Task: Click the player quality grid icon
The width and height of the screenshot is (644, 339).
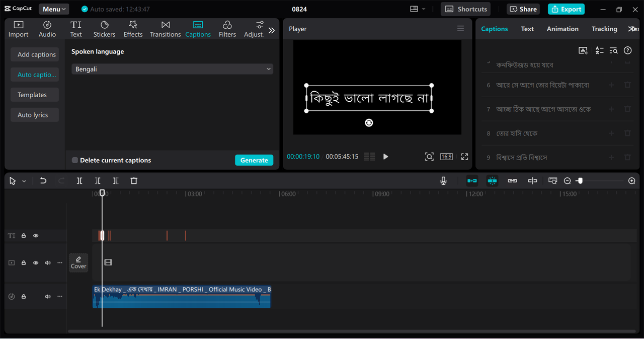Action: pos(369,157)
